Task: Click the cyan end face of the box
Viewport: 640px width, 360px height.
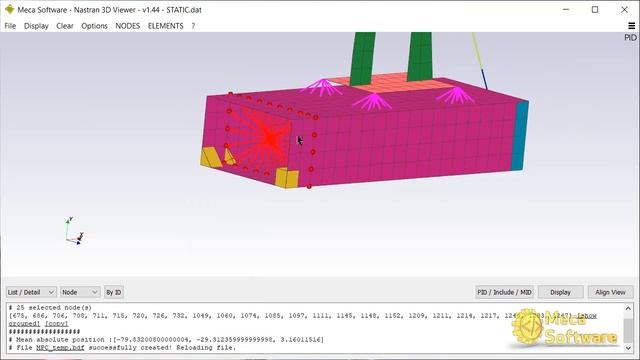Action: [x=520, y=136]
